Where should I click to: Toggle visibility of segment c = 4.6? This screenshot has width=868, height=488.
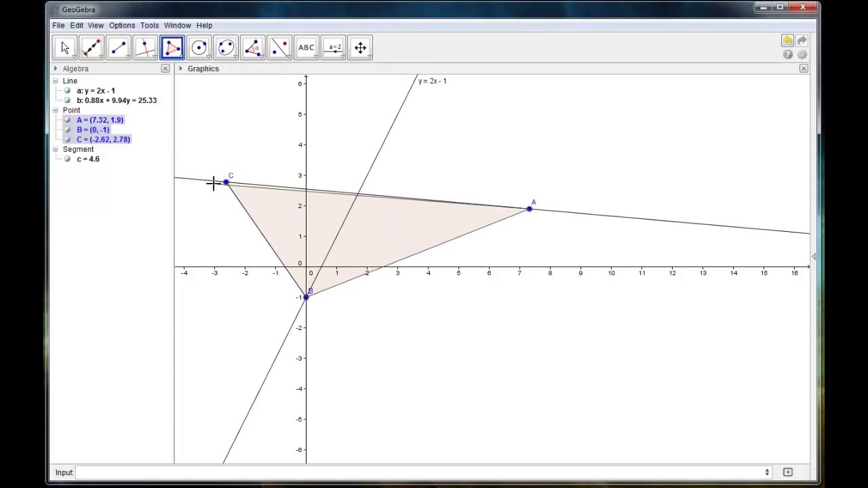point(67,159)
